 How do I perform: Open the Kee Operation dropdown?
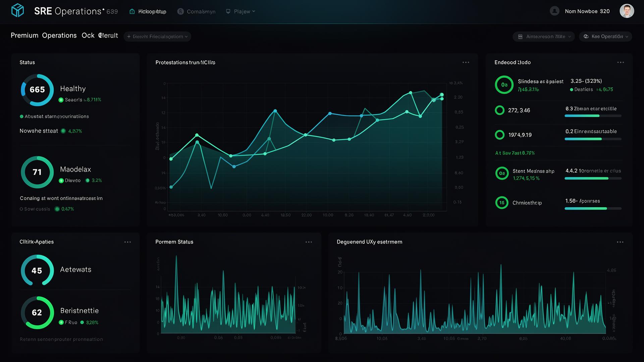pyautogui.click(x=605, y=37)
